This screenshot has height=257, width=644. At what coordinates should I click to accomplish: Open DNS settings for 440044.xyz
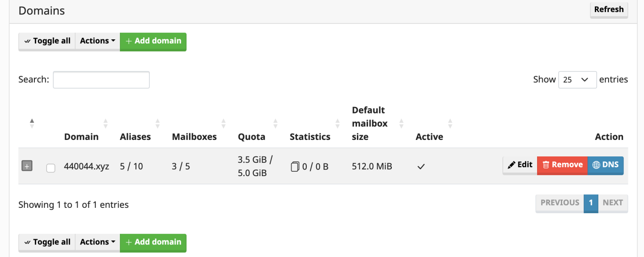tap(606, 165)
